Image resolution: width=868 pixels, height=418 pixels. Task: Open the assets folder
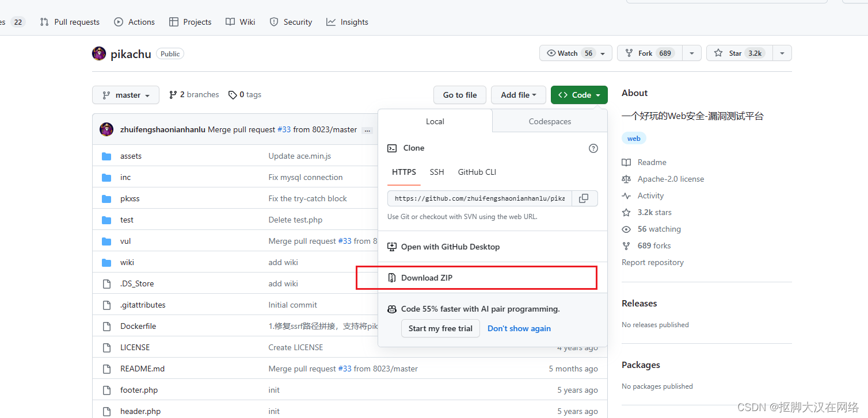(x=131, y=156)
